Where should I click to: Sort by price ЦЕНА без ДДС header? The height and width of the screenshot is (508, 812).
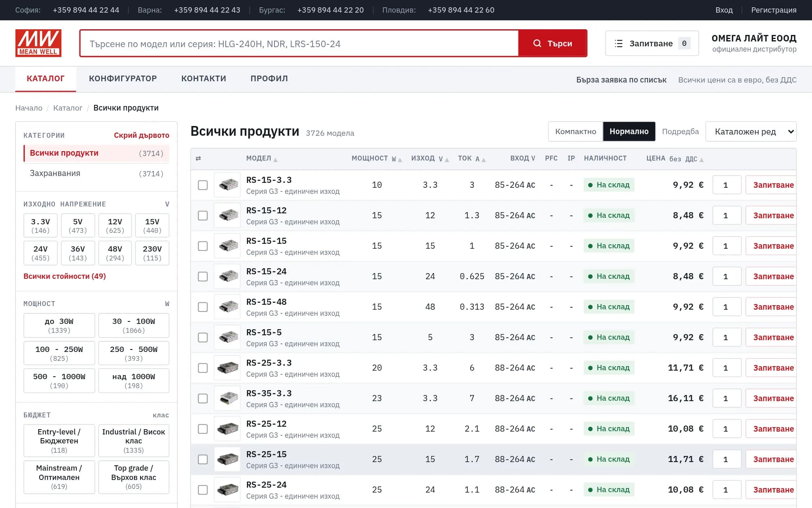(x=675, y=158)
